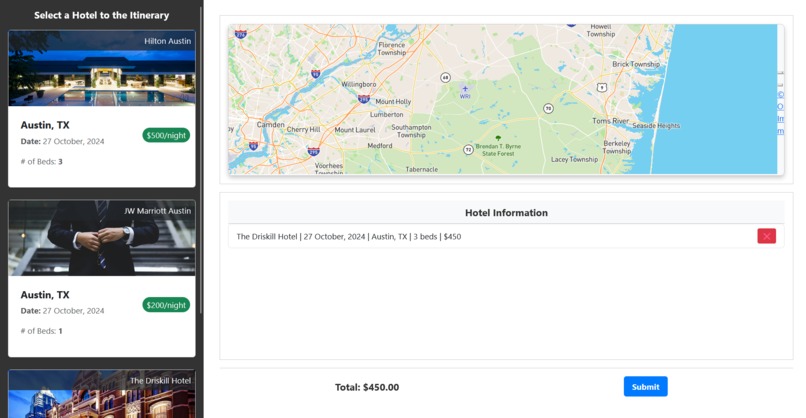The width and height of the screenshot is (806, 418).
Task: Click the date line in Hilton card
Action: [x=62, y=141]
